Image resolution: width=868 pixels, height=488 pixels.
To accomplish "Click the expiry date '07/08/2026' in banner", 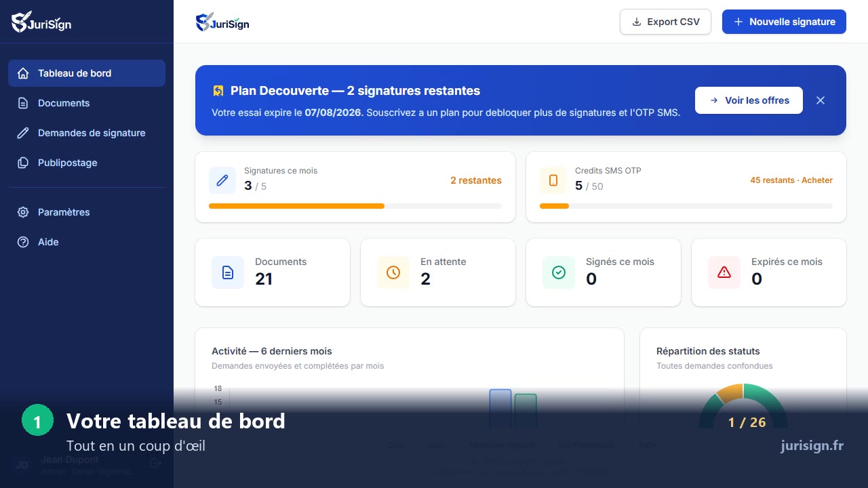I will pyautogui.click(x=333, y=113).
